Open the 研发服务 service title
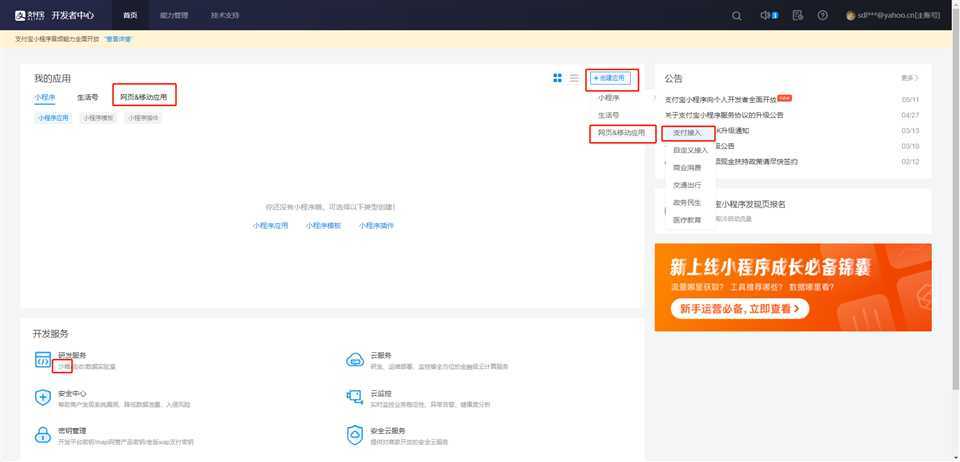Viewport: 960px width, 462px height. click(72, 355)
